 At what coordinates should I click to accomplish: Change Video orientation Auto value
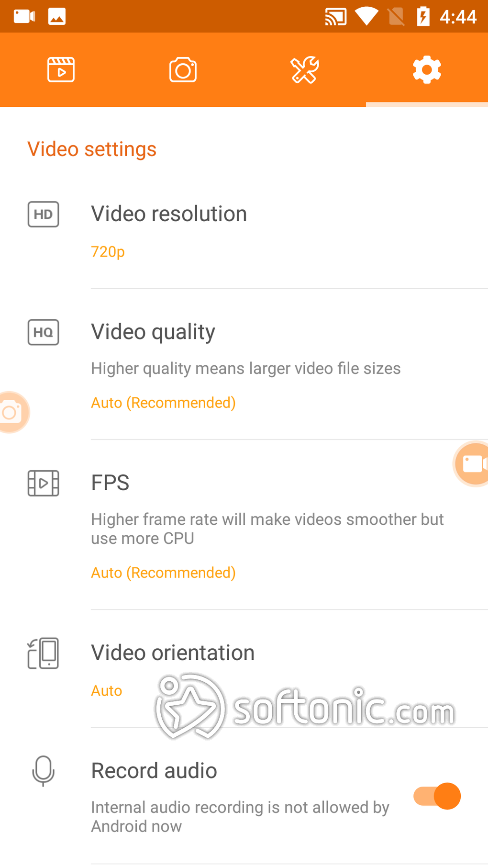coord(106,691)
